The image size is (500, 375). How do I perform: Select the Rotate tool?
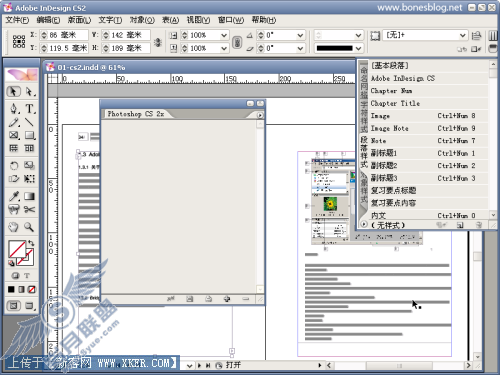[x=13, y=166]
